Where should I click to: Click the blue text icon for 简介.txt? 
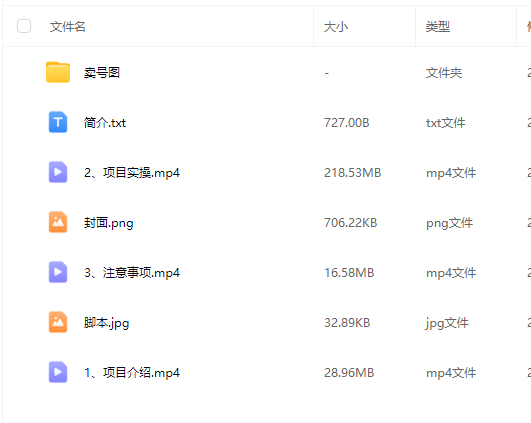58,122
